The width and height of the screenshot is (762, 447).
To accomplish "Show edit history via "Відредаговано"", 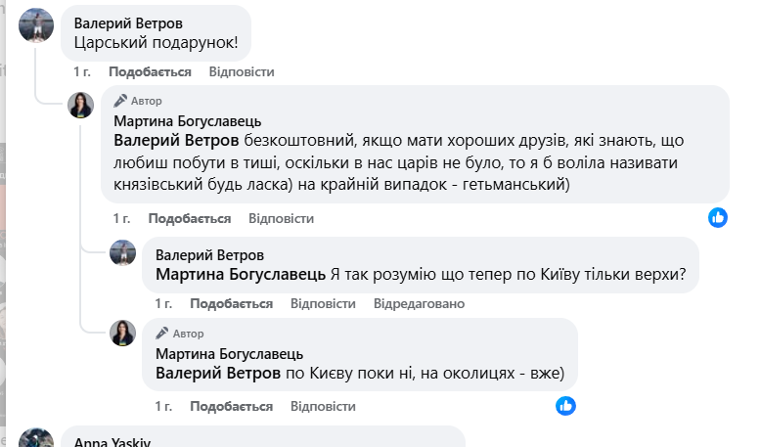I will point(419,303).
